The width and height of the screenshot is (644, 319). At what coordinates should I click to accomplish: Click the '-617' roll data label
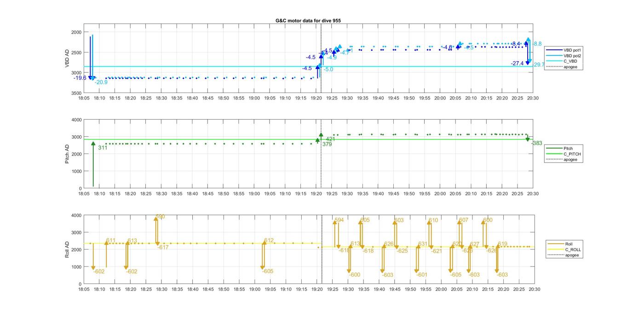pyautogui.click(x=163, y=248)
